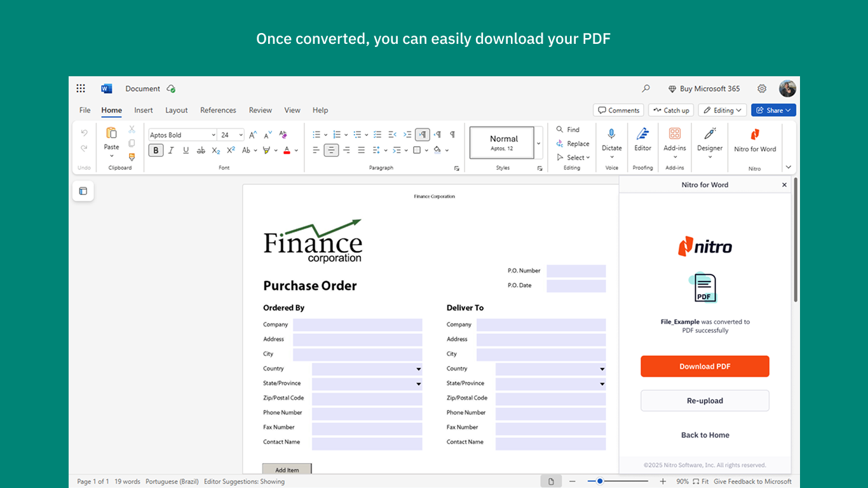The height and width of the screenshot is (488, 868).
Task: Increase paragraph indent
Action: pos(407,135)
